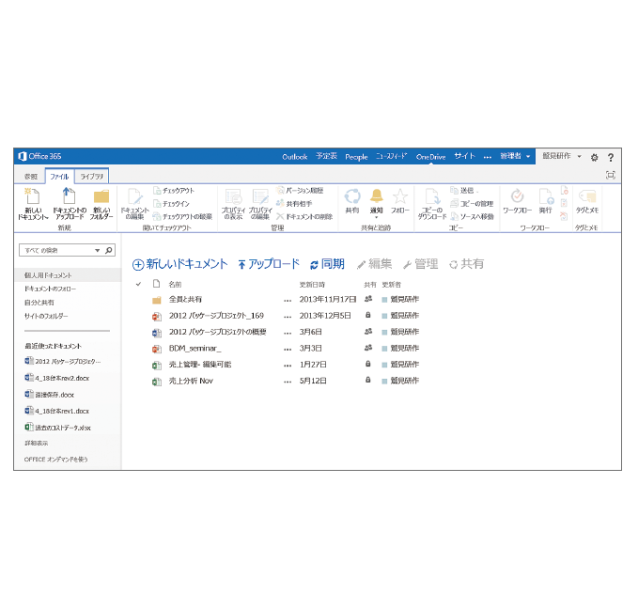This screenshot has height=609, width=638.
Task: Switch to the 参照 ribbon tab
Action: 31,177
